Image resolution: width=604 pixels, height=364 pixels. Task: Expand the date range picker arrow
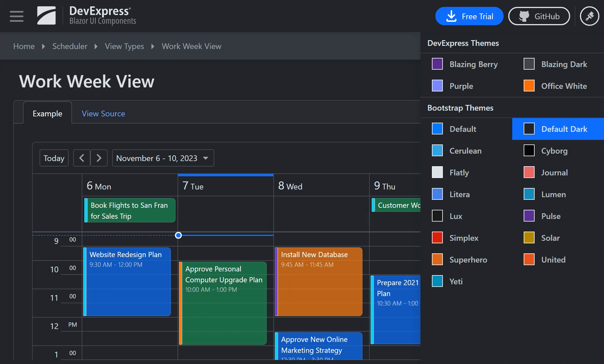(x=206, y=158)
